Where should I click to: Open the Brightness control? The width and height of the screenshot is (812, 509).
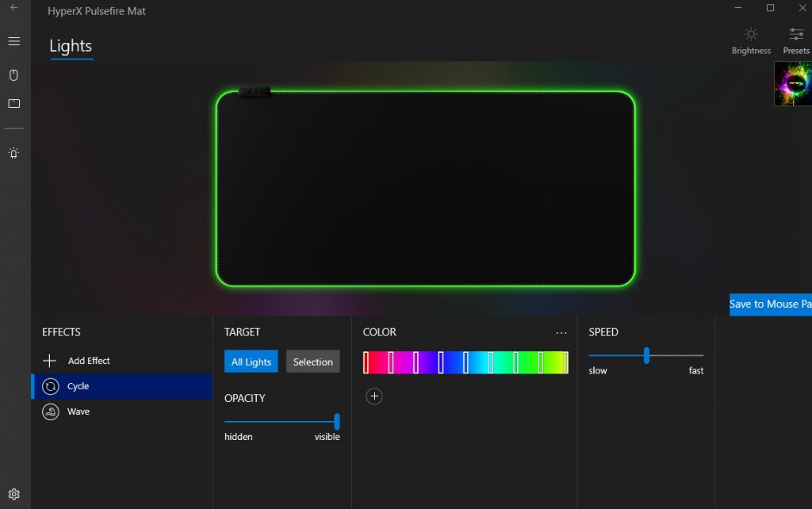[x=751, y=40]
